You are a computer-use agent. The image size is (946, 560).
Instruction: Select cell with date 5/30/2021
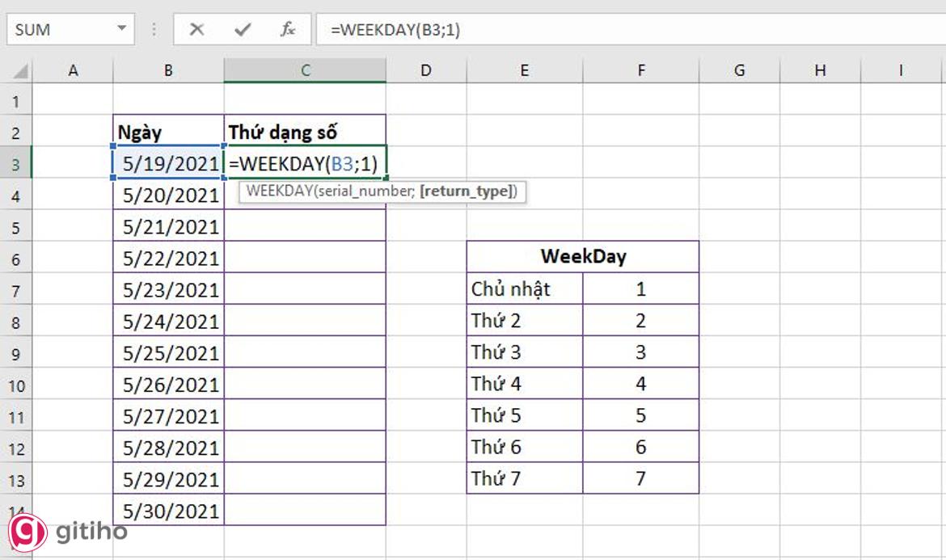[x=170, y=511]
